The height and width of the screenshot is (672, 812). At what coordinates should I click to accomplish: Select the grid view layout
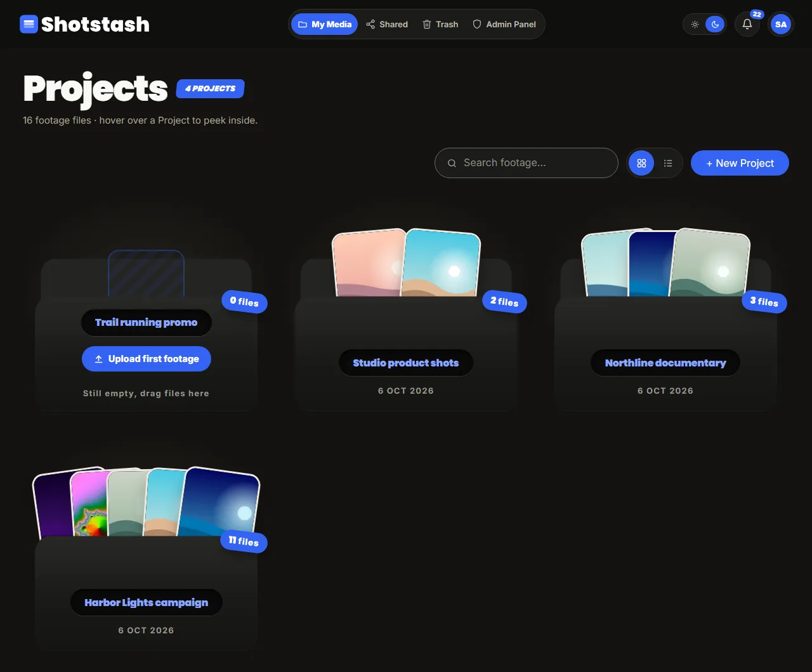coord(641,163)
